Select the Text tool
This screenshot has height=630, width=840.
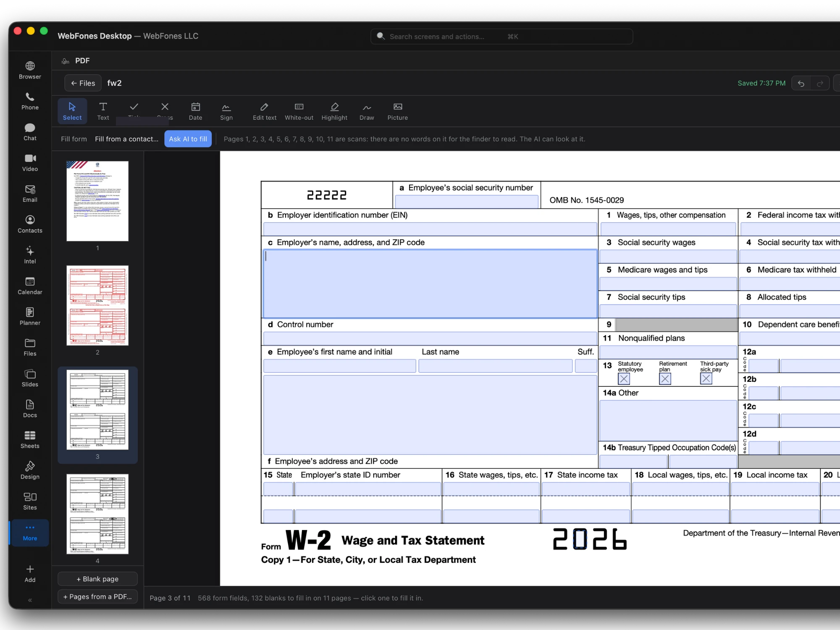click(x=103, y=111)
